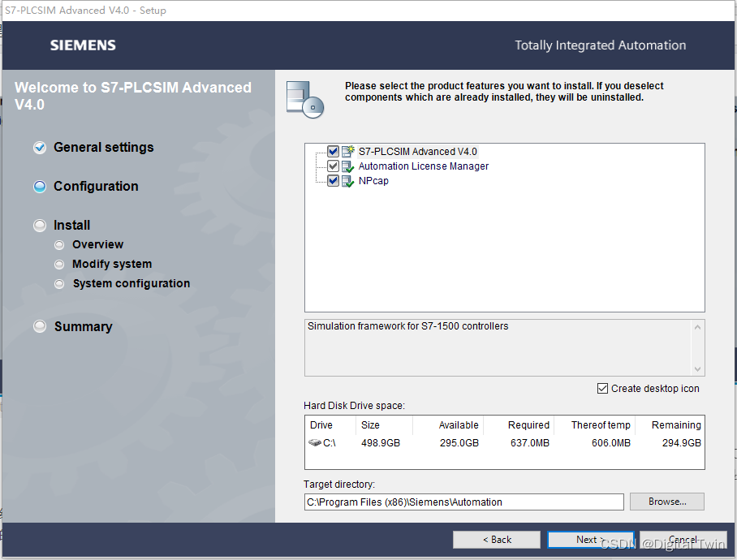The image size is (737, 560).
Task: Click the Target directory path field
Action: 464,502
